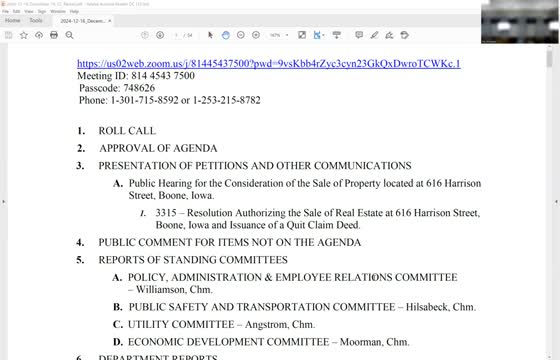Open the zoom percentage dropdown
This screenshot has height=360, width=560.
pos(287,35)
